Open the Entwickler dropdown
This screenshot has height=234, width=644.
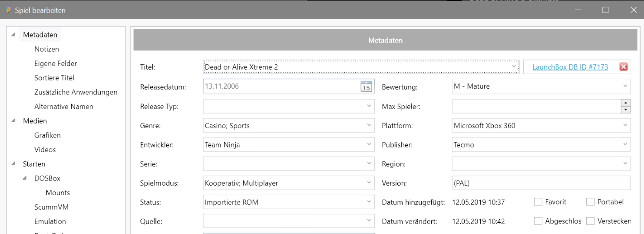tap(369, 144)
